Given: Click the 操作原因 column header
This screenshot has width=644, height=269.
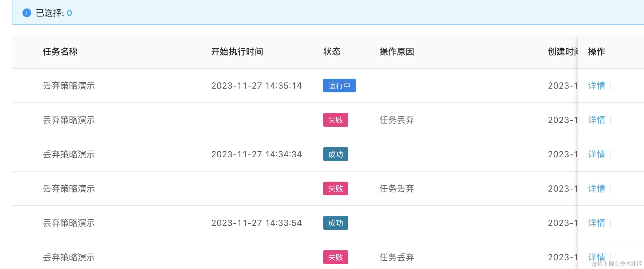Looking at the screenshot, I should 396,51.
